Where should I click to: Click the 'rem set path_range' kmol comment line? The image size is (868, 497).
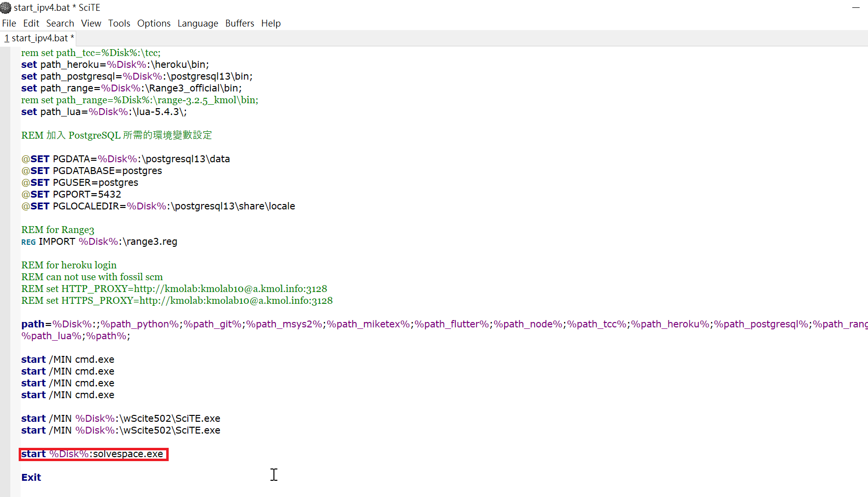click(x=140, y=100)
